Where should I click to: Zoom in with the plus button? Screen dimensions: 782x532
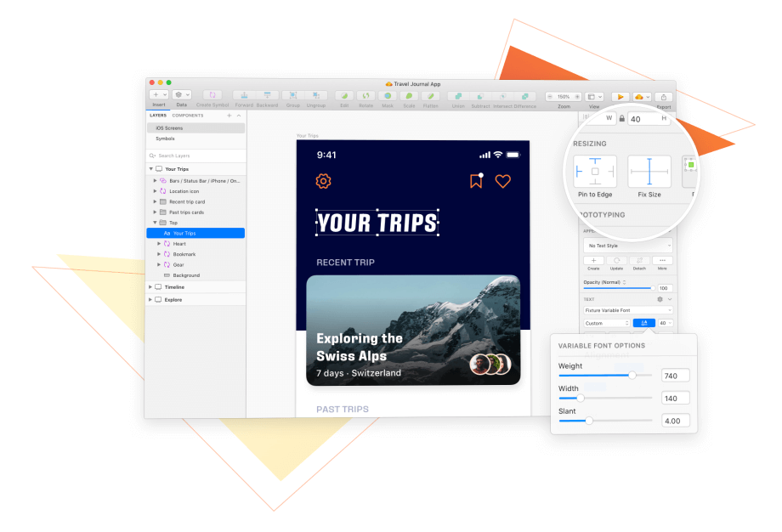pyautogui.click(x=577, y=97)
